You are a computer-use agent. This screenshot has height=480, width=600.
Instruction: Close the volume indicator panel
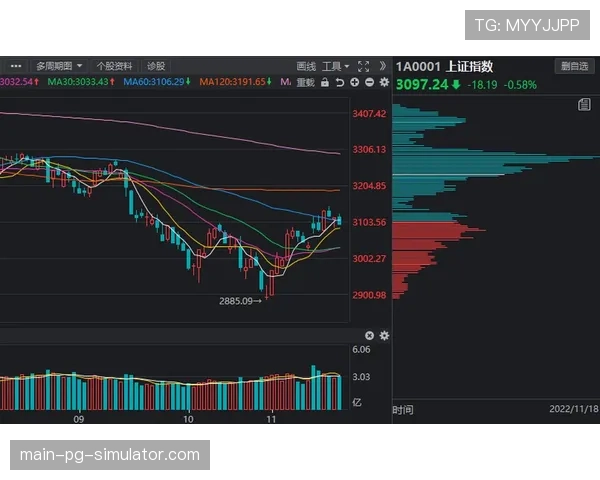coord(369,336)
